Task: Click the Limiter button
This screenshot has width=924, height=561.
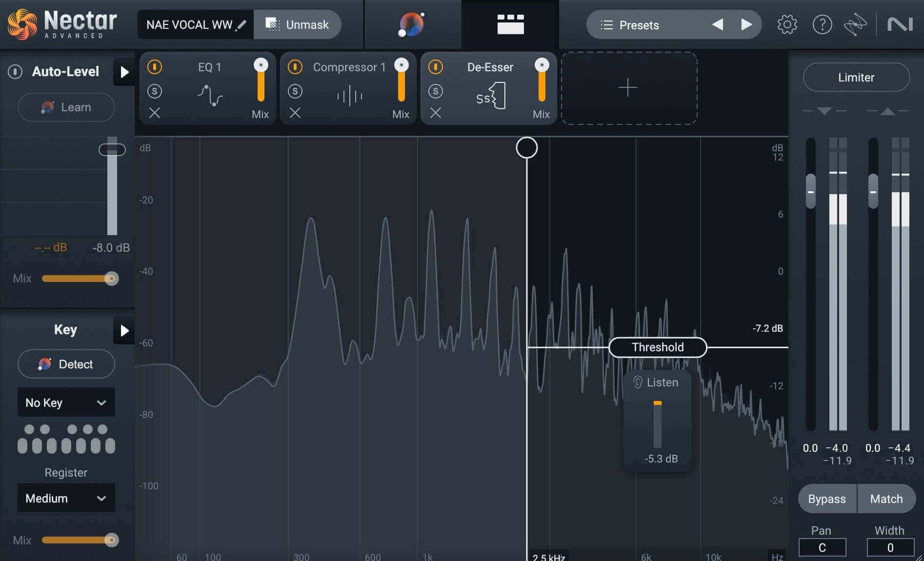Action: [x=856, y=77]
